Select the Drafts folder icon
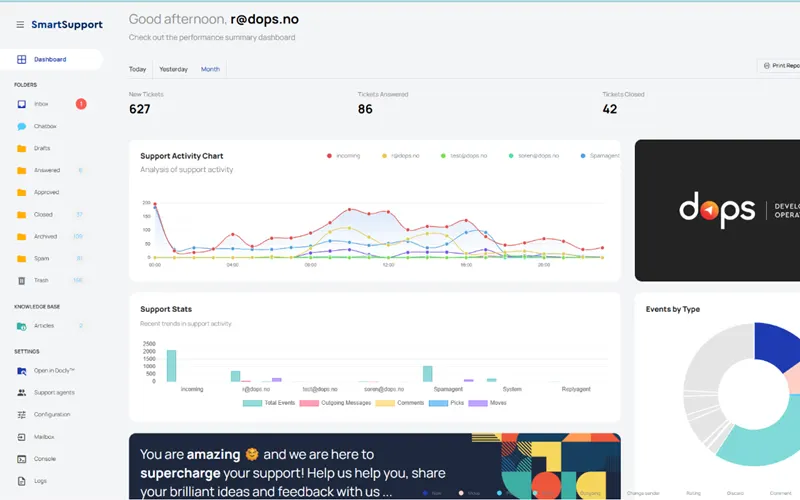This screenshot has width=800, height=500. tap(21, 148)
